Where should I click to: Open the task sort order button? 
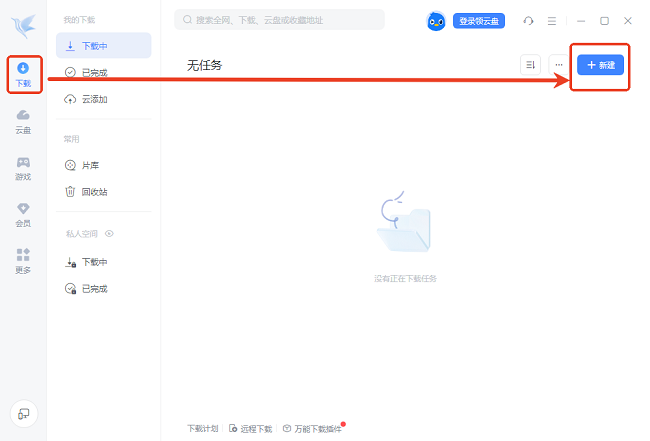click(530, 65)
